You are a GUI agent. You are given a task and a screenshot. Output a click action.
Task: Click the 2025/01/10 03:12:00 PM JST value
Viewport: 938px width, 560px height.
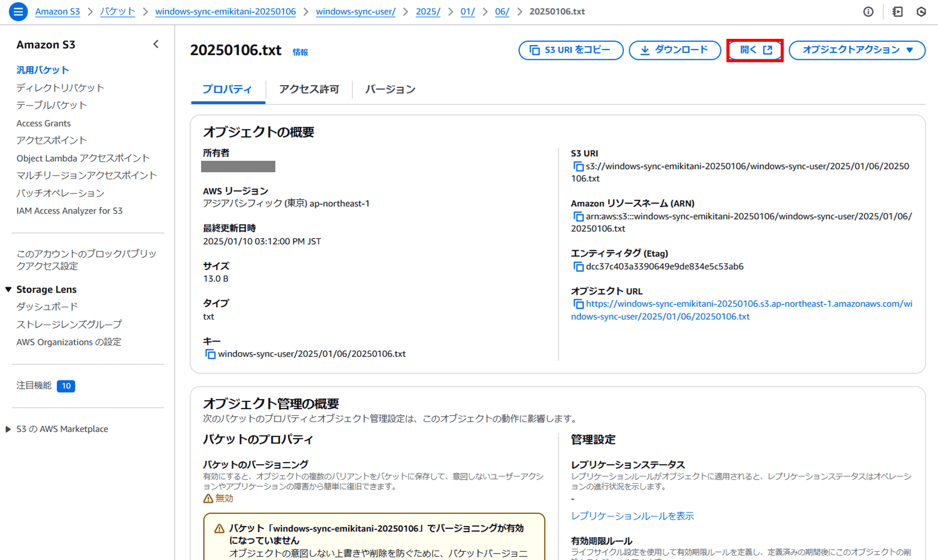pyautogui.click(x=262, y=241)
